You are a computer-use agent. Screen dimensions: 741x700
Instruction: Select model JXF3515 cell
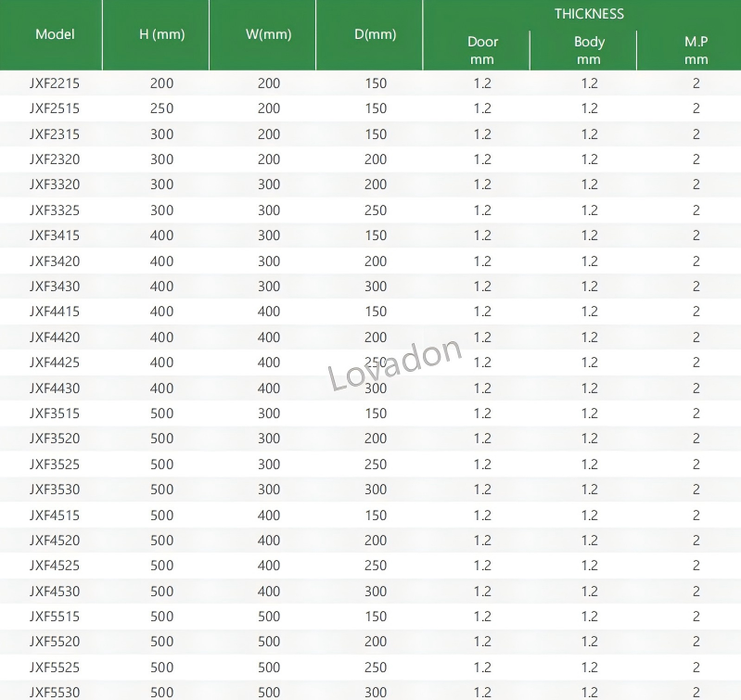click(x=55, y=414)
